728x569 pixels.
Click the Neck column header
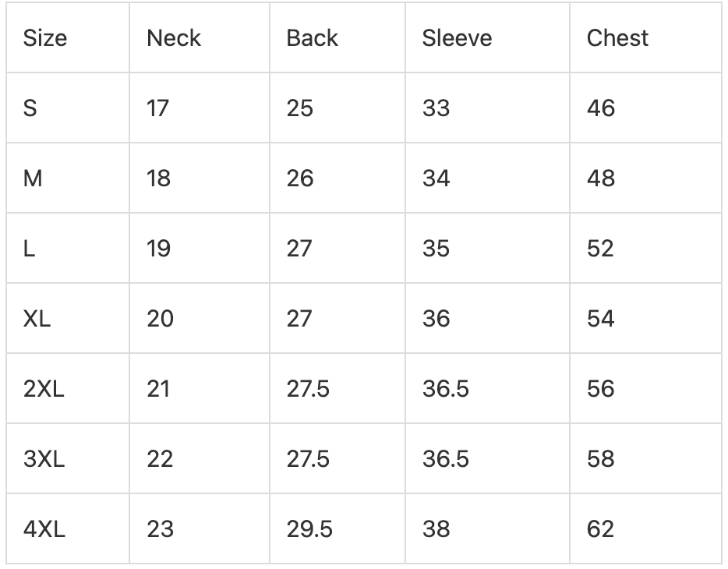coord(174,38)
